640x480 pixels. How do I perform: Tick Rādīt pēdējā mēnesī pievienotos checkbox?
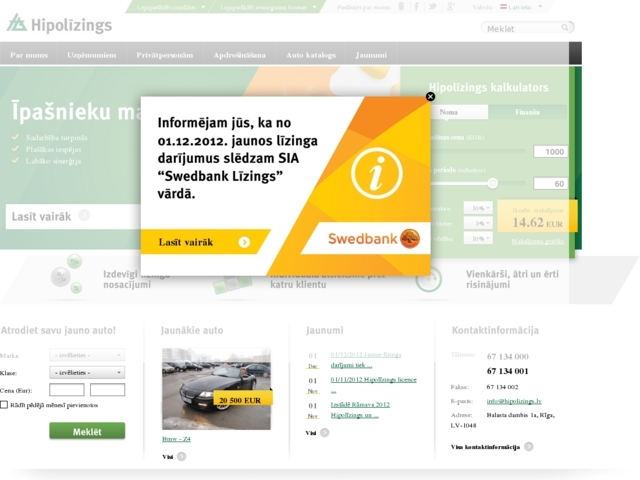pos(4,405)
